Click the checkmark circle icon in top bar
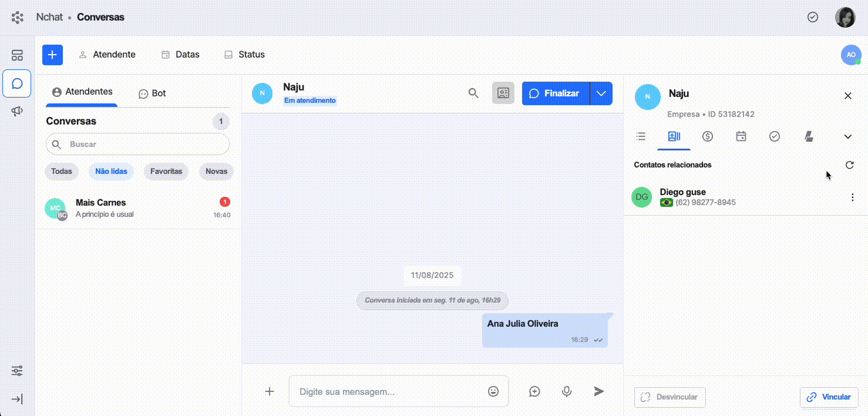Viewport: 868px width, 416px height. tap(813, 17)
